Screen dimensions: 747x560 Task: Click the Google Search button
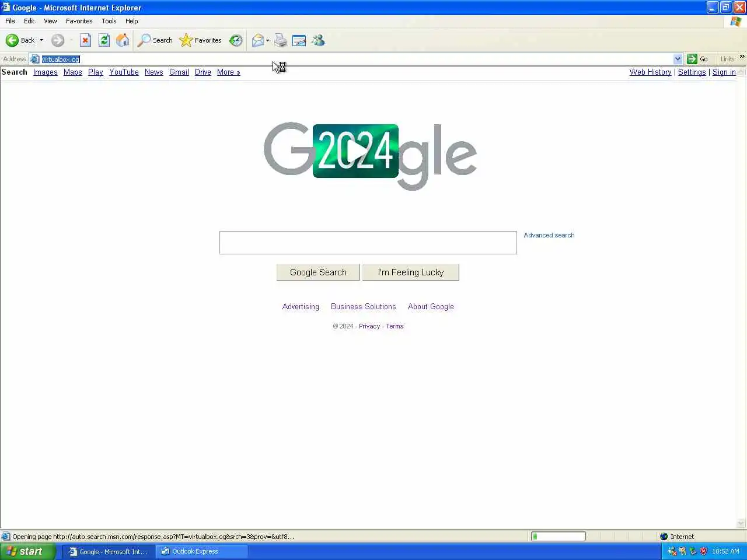pyautogui.click(x=318, y=272)
